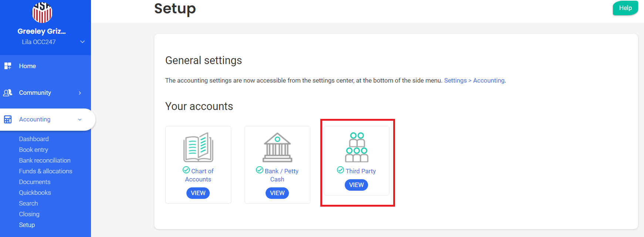Click the Accounting calculator icon

click(8, 119)
